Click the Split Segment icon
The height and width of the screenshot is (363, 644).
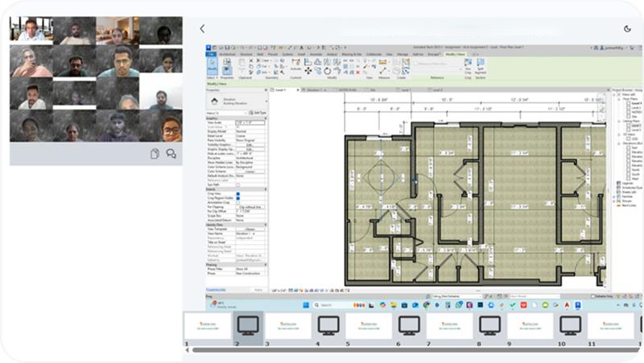[480, 66]
